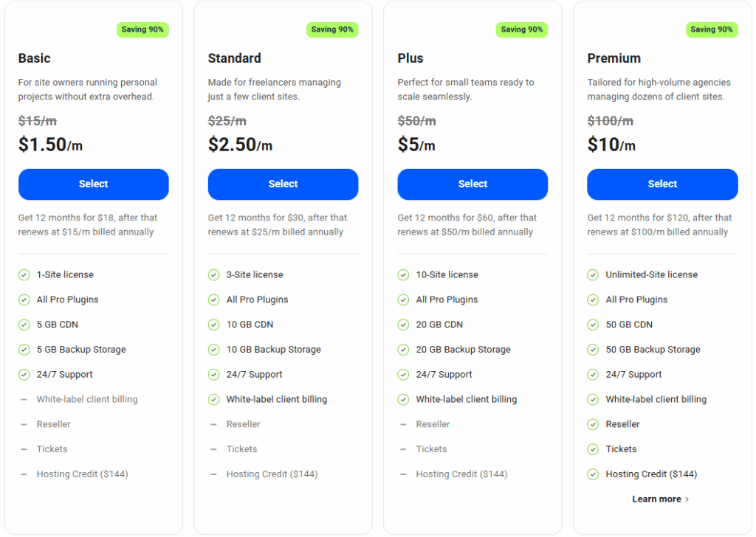The image size is (756, 537).
Task: Select the Premium plan
Action: (x=662, y=184)
